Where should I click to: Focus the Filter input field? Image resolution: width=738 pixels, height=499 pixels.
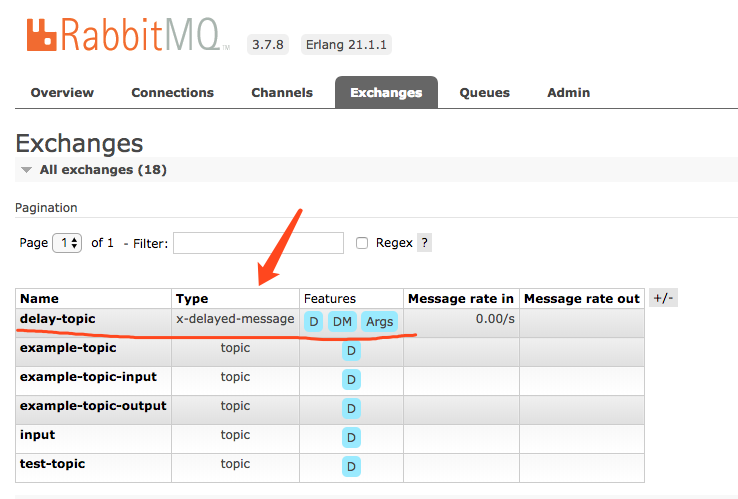(258, 243)
